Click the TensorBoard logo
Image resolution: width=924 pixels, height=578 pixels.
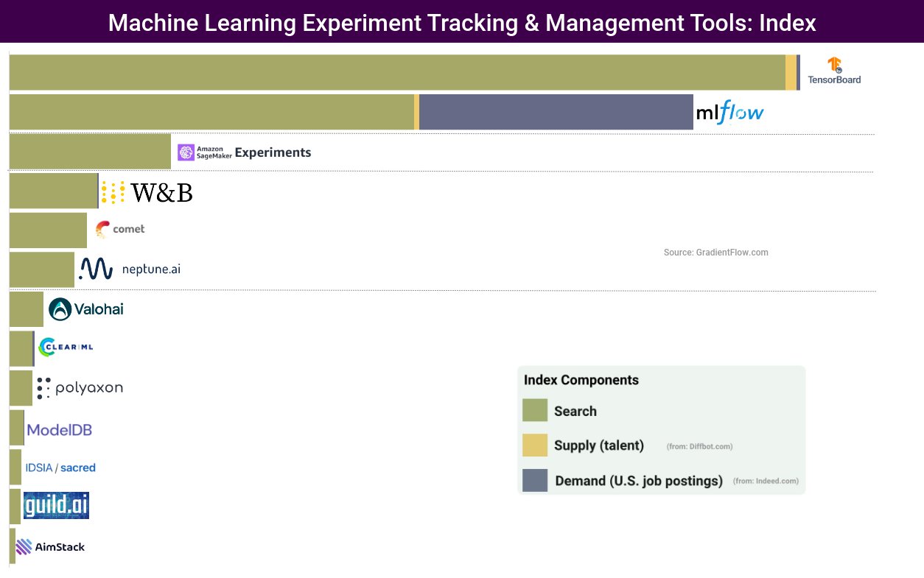click(834, 71)
